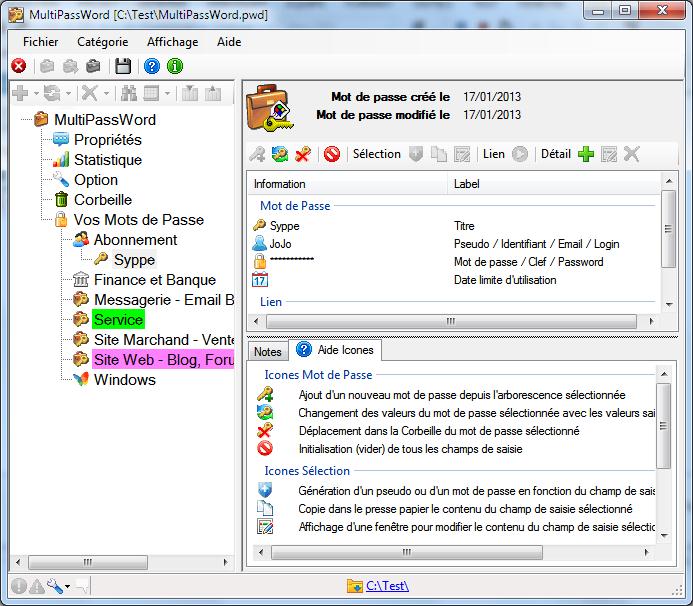This screenshot has height=606, width=693.
Task: Switch to the Notes tab
Action: (x=268, y=352)
